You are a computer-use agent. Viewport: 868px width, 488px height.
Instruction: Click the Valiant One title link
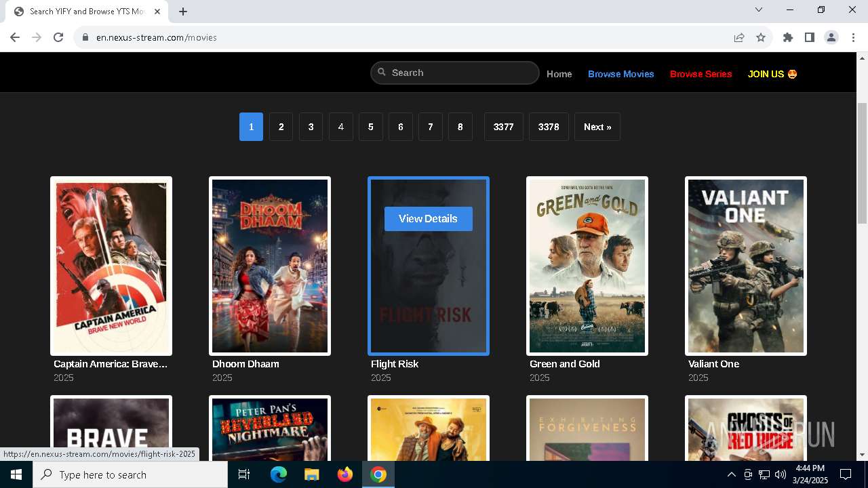713,364
